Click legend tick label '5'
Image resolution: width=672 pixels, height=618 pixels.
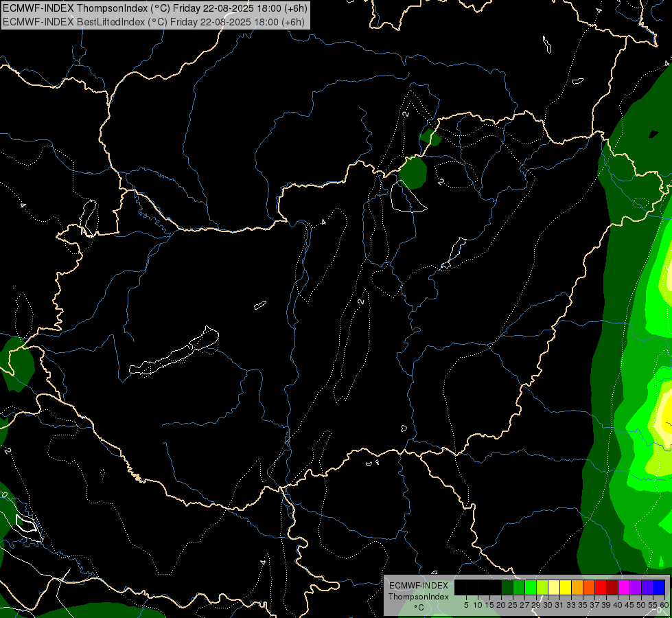pyautogui.click(x=466, y=605)
